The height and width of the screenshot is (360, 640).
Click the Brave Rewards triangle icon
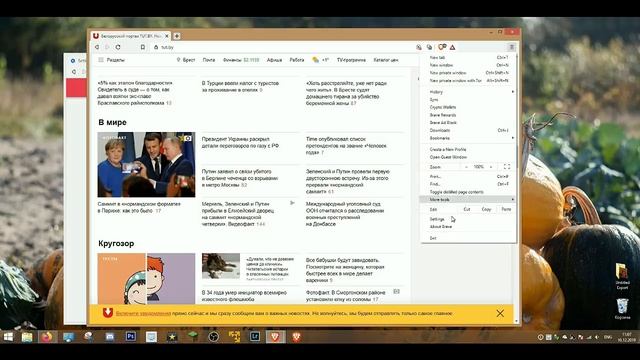[453, 47]
